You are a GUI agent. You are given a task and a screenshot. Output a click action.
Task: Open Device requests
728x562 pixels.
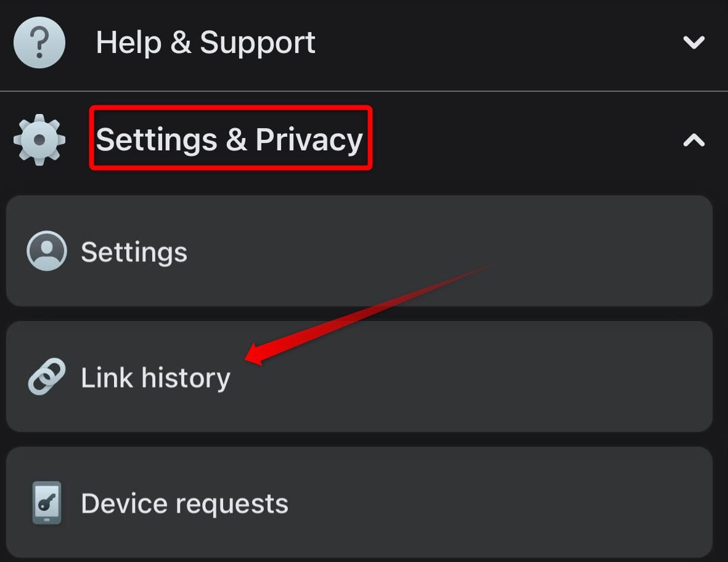tap(359, 502)
